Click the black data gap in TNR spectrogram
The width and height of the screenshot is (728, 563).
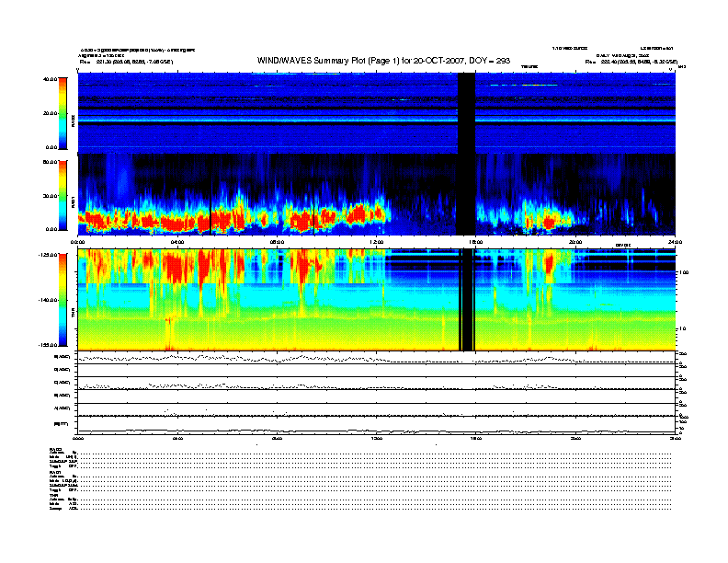click(467, 300)
